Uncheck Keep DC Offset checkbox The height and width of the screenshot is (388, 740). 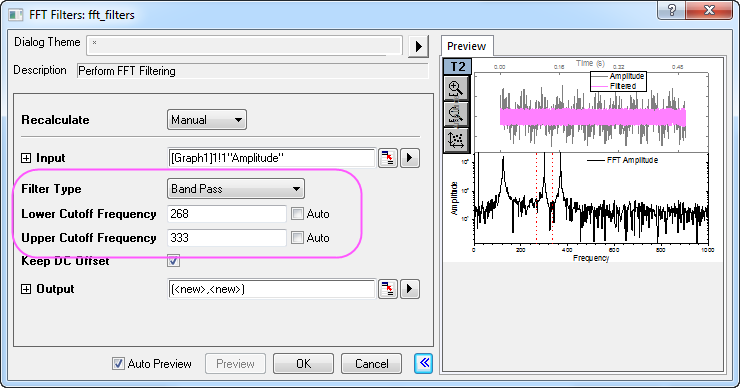coord(173,261)
